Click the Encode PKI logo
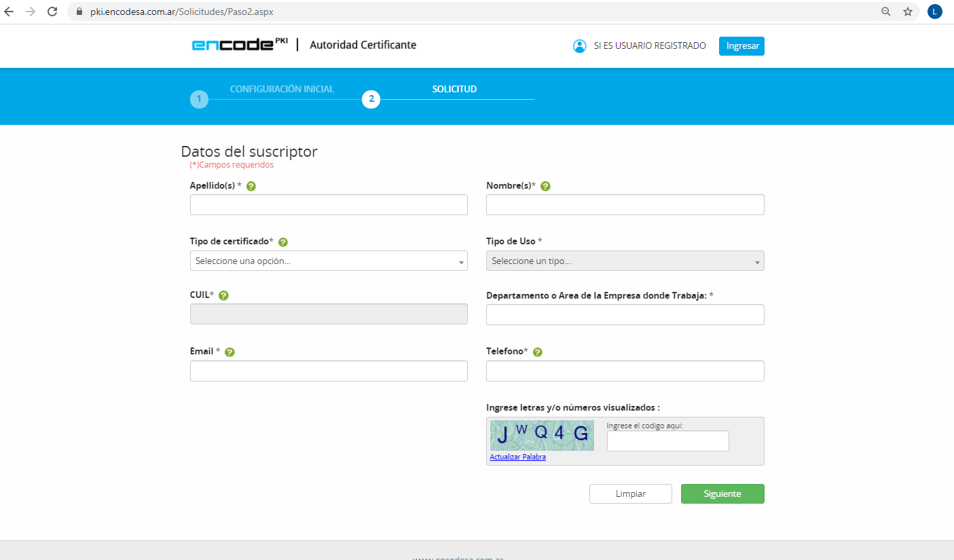 (x=240, y=45)
